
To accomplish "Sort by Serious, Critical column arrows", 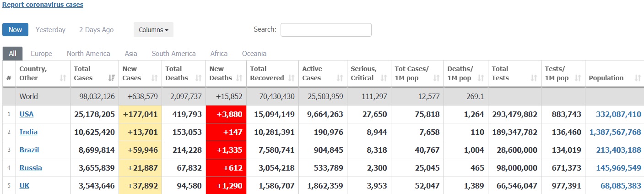I will [x=384, y=78].
